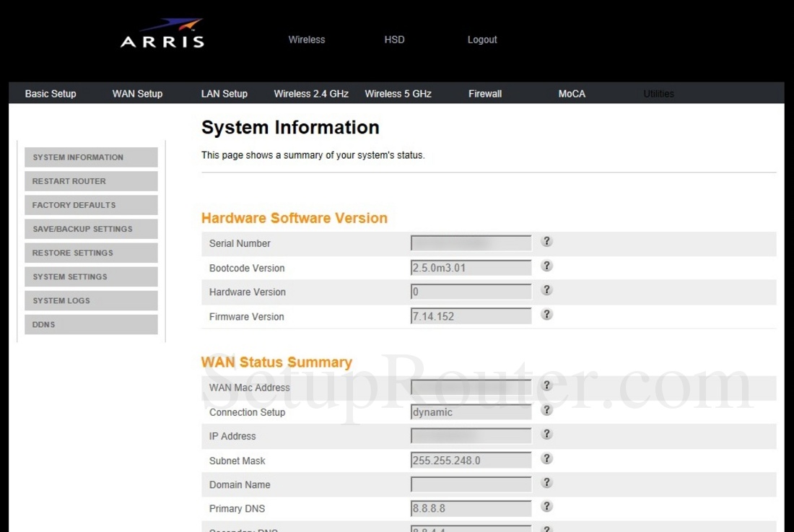Open the Firewall tab

pos(484,93)
